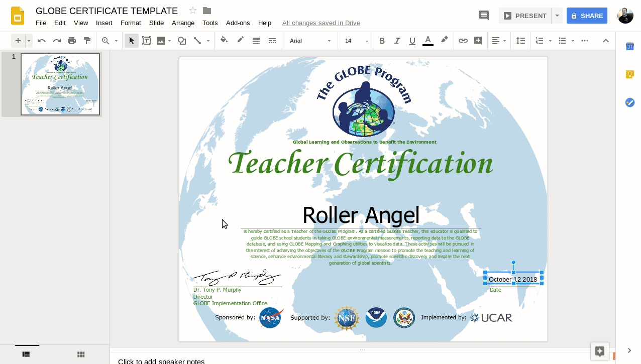Image resolution: width=641 pixels, height=364 pixels.
Task: Open Google Tasks in the side panel
Action: 629,102
